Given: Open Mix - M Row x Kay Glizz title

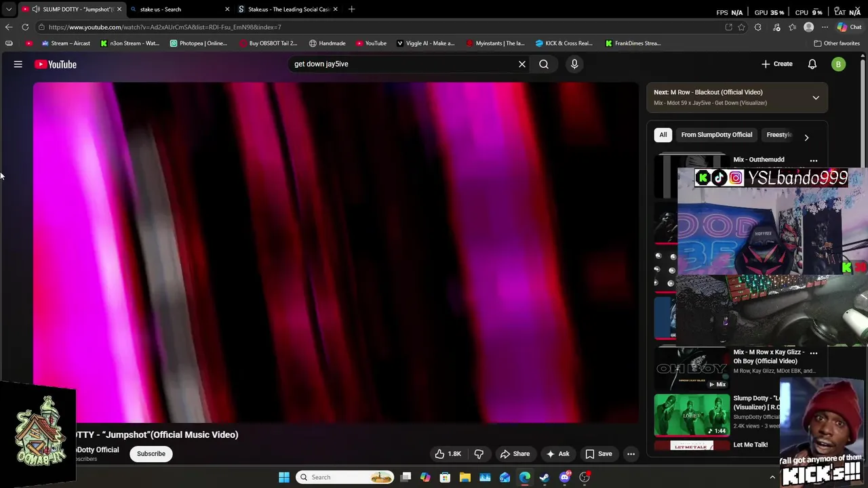Looking at the screenshot, I should tap(769, 357).
